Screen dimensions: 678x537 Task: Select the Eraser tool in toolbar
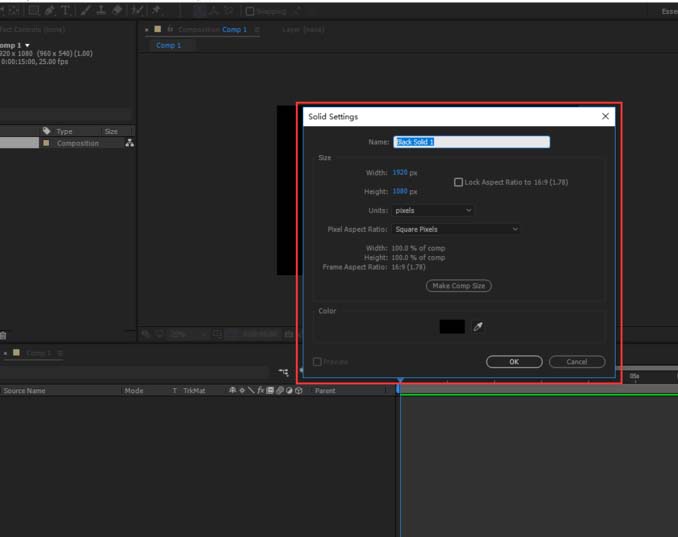click(118, 11)
